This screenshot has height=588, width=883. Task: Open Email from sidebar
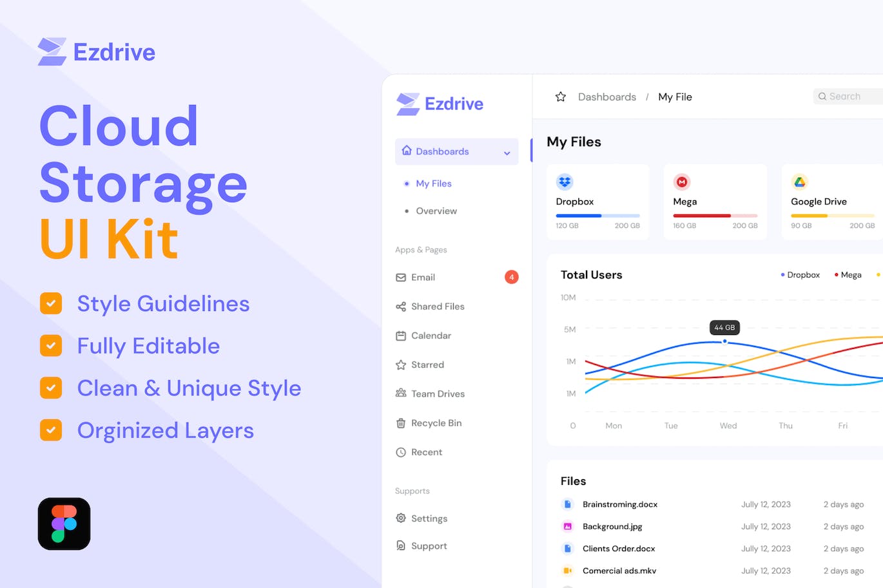coord(423,278)
